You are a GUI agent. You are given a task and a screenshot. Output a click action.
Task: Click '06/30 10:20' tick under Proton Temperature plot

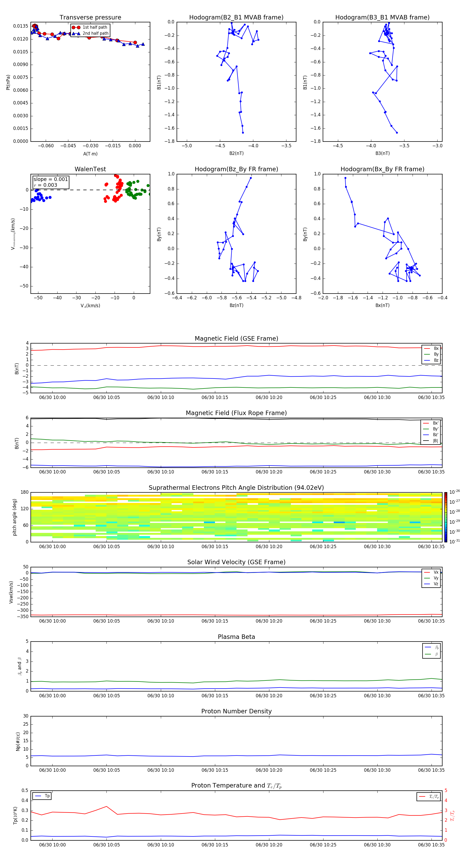269,845
